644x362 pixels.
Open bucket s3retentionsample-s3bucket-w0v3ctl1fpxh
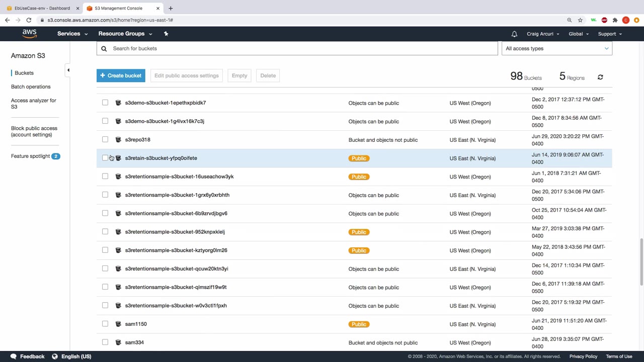[176, 305]
